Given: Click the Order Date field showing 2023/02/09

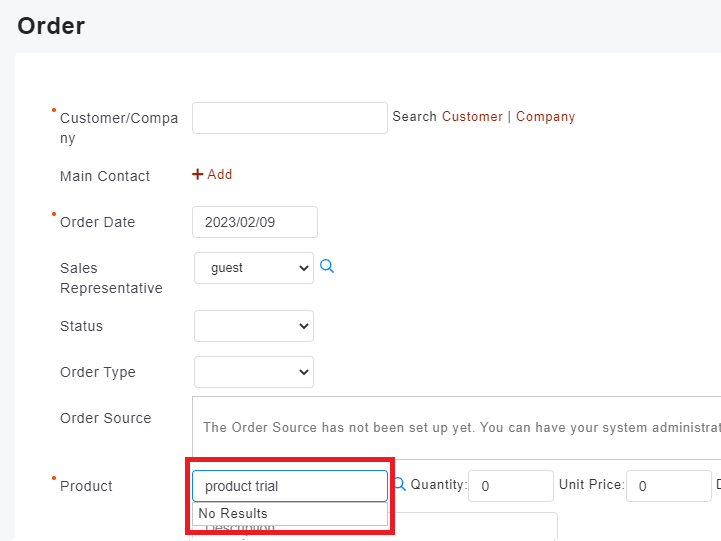Looking at the screenshot, I should tap(254, 222).
